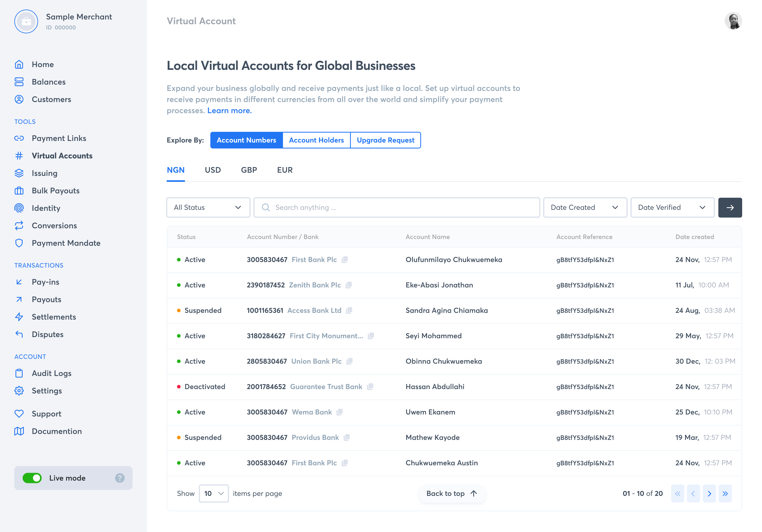The image size is (762, 532).
Task: Copy account number 3005830467 for Olufunmilayo Chukwuemeka
Action: pyautogui.click(x=345, y=260)
